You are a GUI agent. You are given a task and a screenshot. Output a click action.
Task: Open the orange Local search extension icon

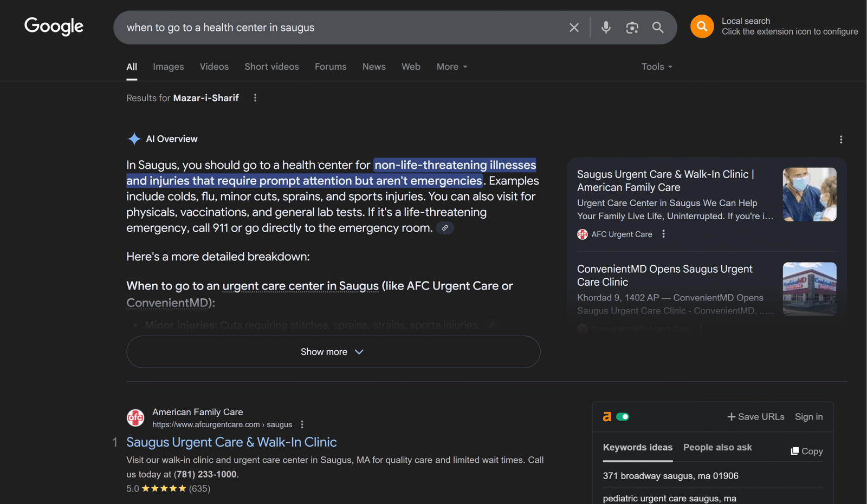[x=702, y=26]
